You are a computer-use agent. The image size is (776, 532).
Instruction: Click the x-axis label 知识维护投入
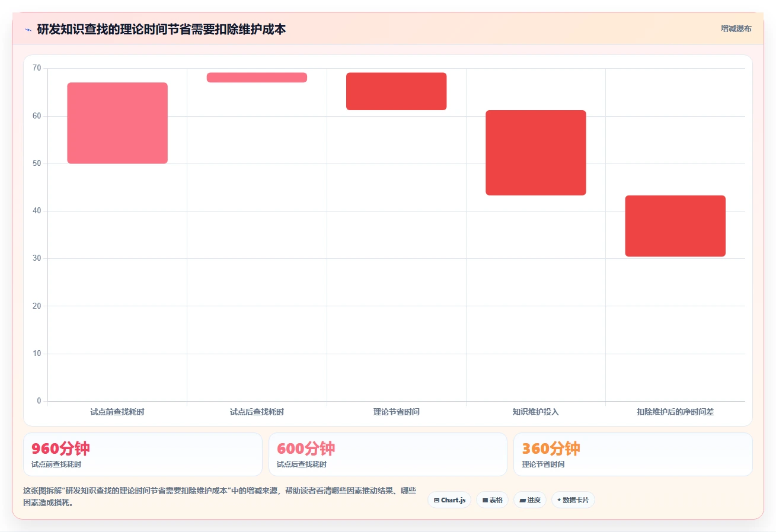coord(536,412)
